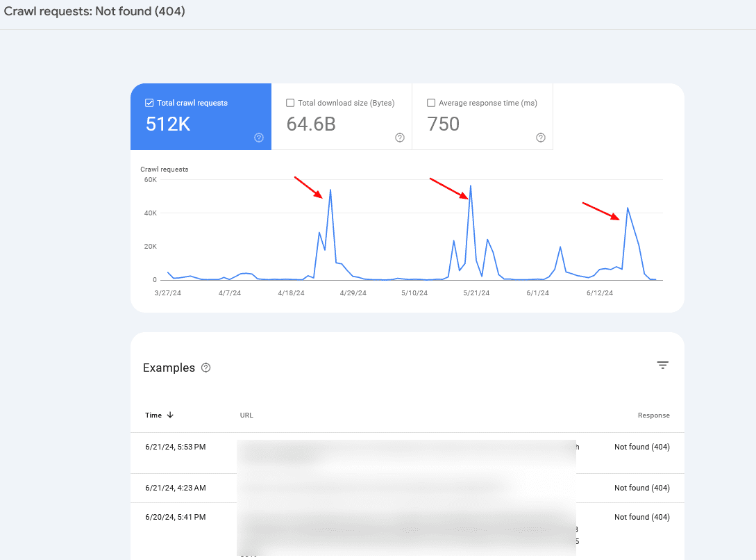Open the 6/20/24, 5:41 PM example row

[175, 517]
